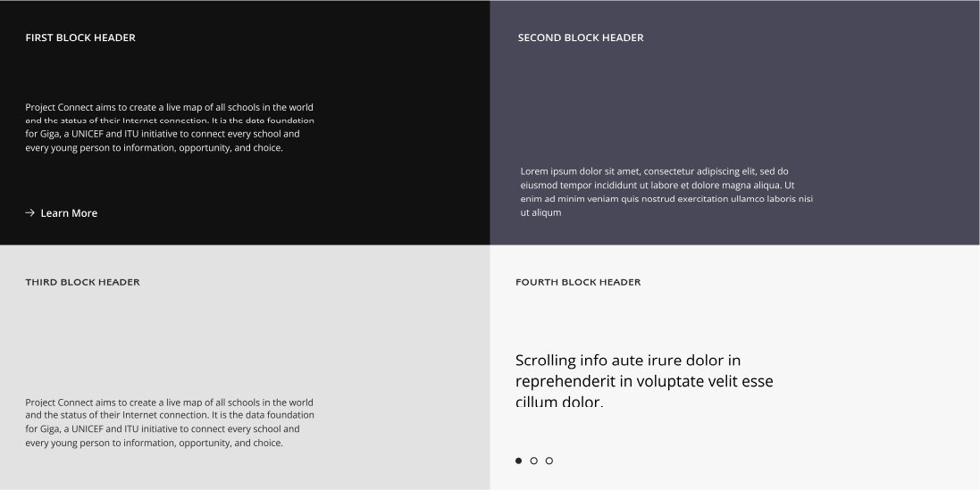Click the Scrolling info aute irure text
Viewport: 980px width, 490px height.
644,381
